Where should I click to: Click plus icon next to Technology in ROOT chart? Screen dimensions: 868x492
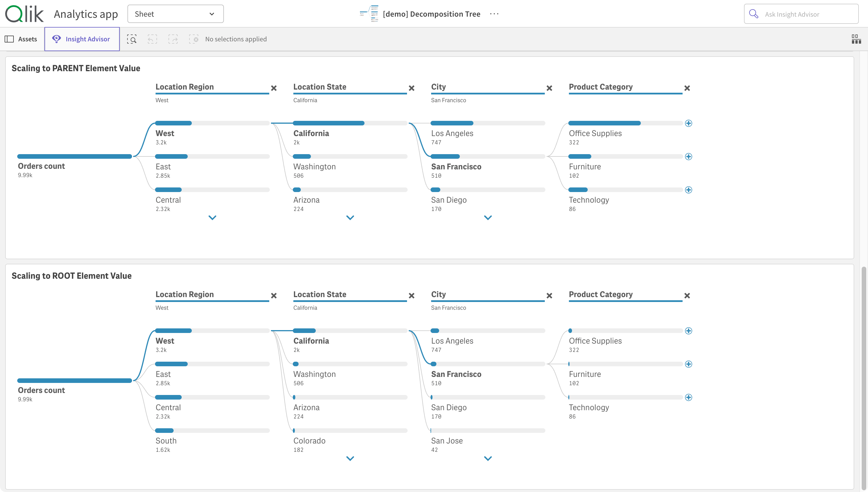point(688,397)
